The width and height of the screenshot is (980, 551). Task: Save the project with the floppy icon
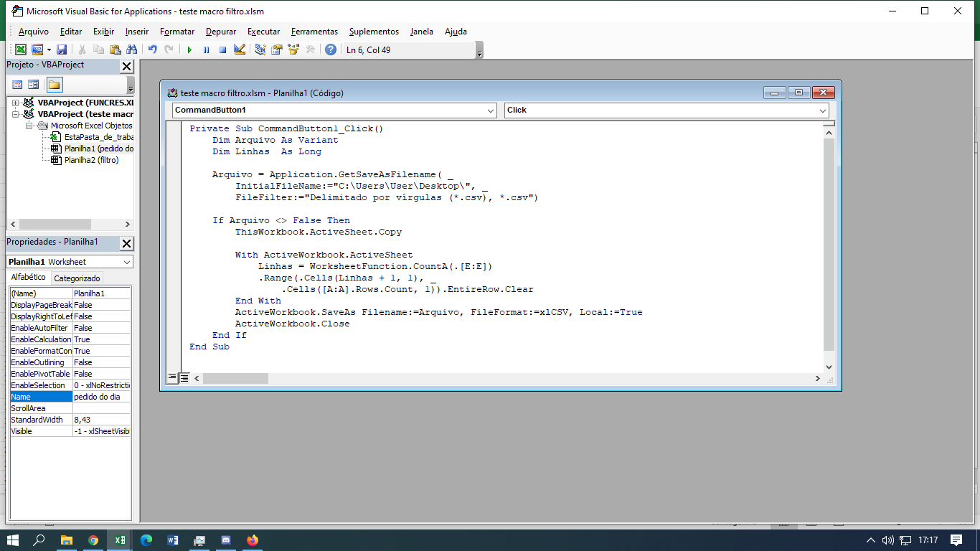62,50
